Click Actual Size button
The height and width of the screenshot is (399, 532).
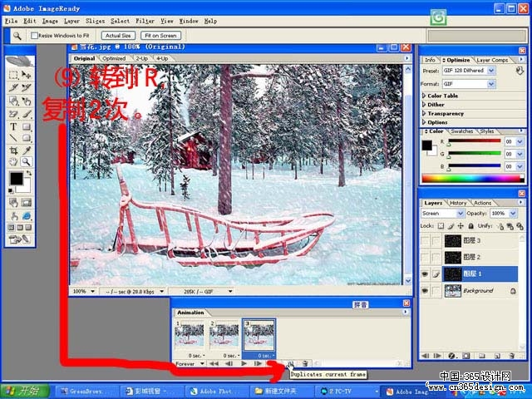tap(118, 35)
